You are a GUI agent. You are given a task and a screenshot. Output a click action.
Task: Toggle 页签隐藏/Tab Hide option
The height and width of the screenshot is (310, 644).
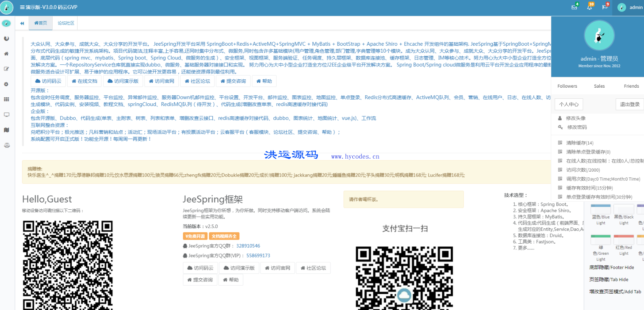609,279
